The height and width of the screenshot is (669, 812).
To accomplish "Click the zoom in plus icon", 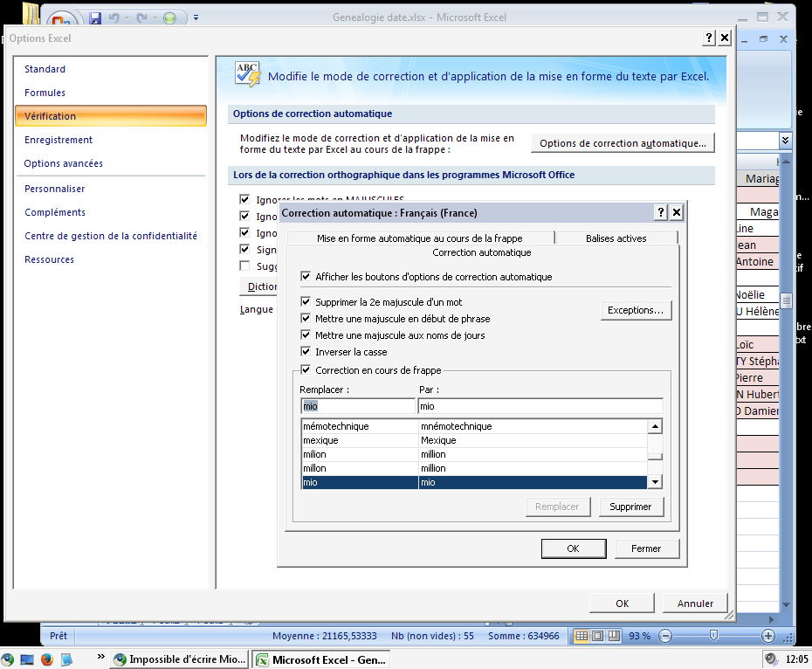I will (x=768, y=636).
